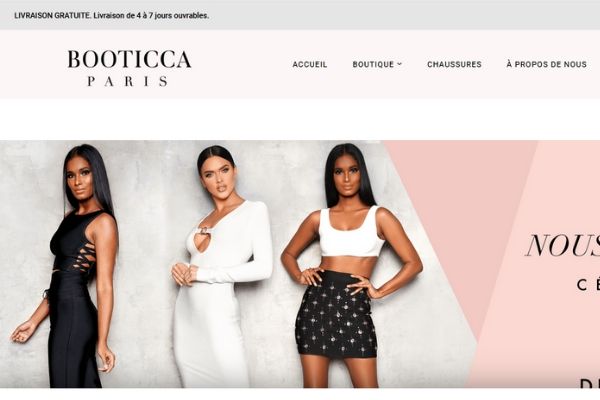Click the heart cutout on the white dress
The height and width of the screenshot is (400, 600).
click(203, 241)
